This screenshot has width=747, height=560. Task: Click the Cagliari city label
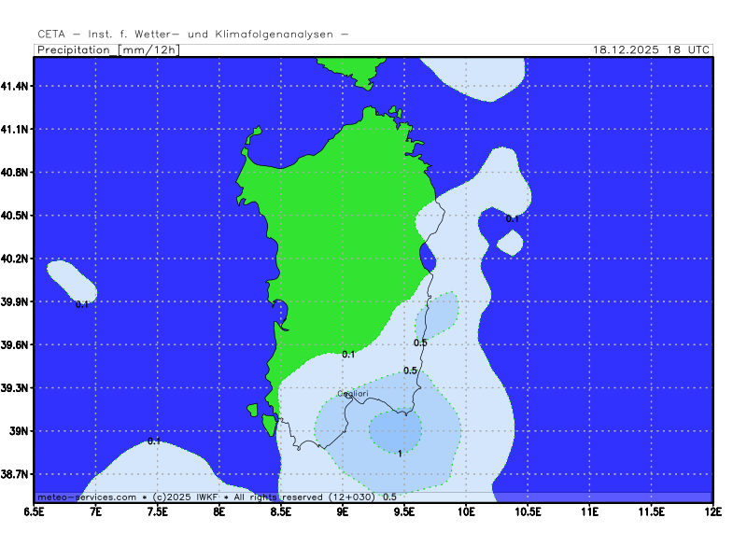pyautogui.click(x=352, y=395)
